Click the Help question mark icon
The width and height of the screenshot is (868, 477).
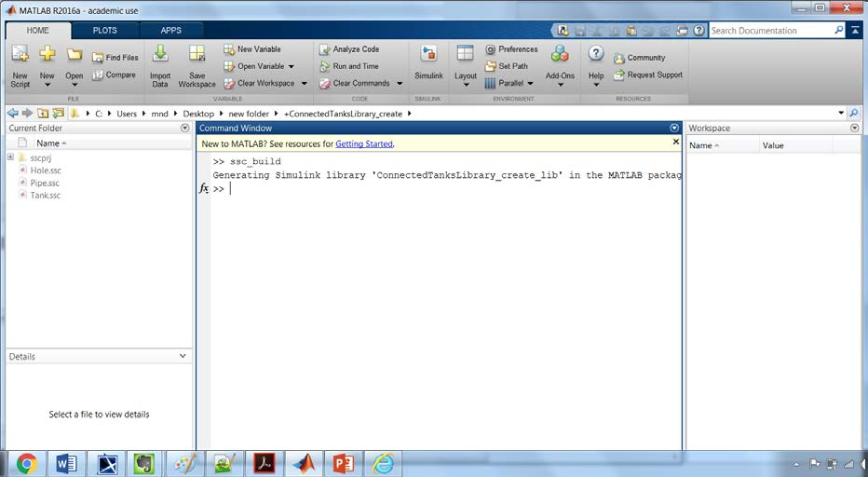coord(596,53)
